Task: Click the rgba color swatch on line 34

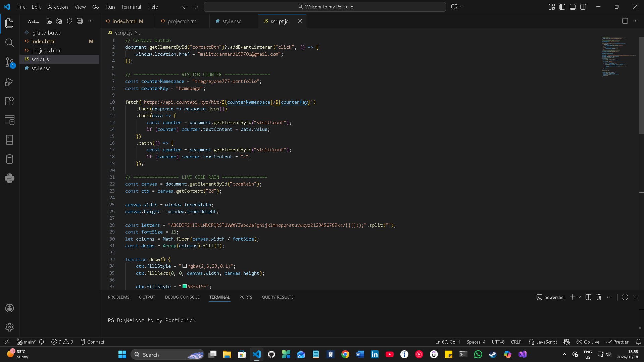Action: (185, 266)
